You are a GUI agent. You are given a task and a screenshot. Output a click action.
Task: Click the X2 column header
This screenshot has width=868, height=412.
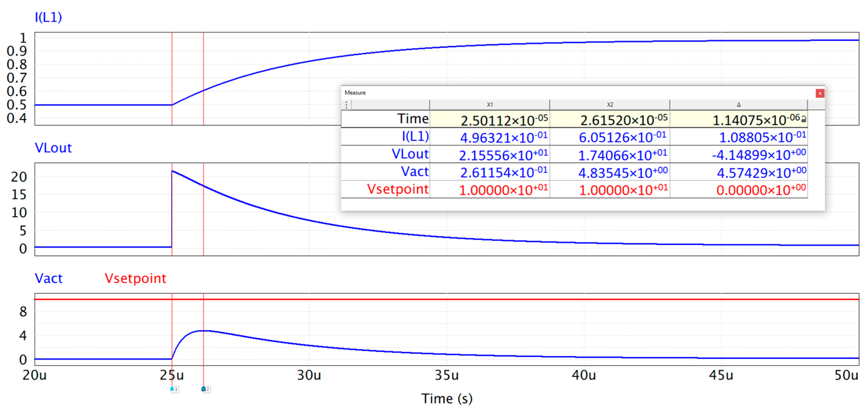point(609,105)
